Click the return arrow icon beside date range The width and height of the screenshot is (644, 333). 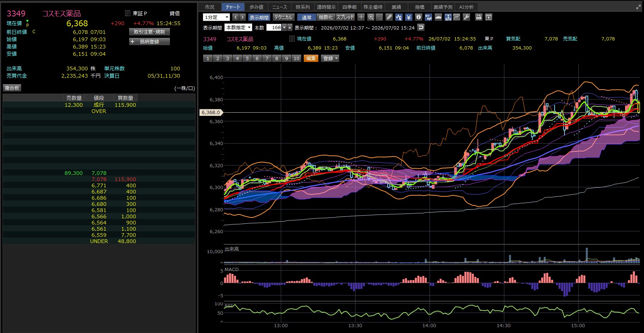421,28
